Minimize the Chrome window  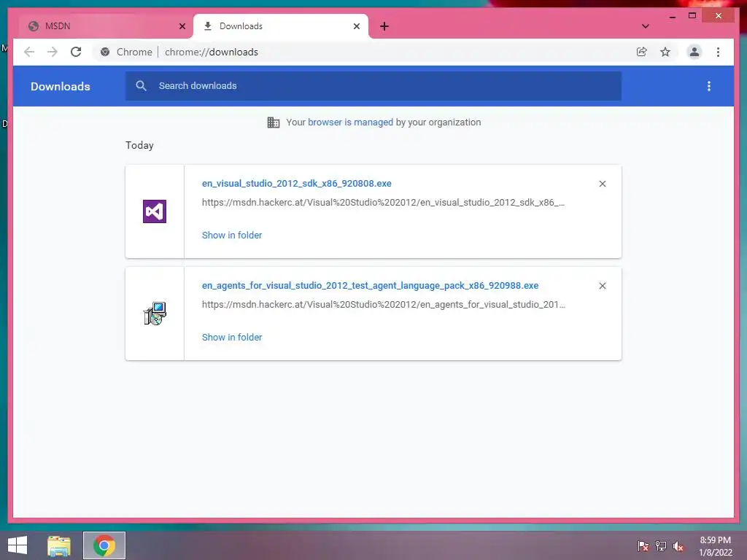coord(672,16)
